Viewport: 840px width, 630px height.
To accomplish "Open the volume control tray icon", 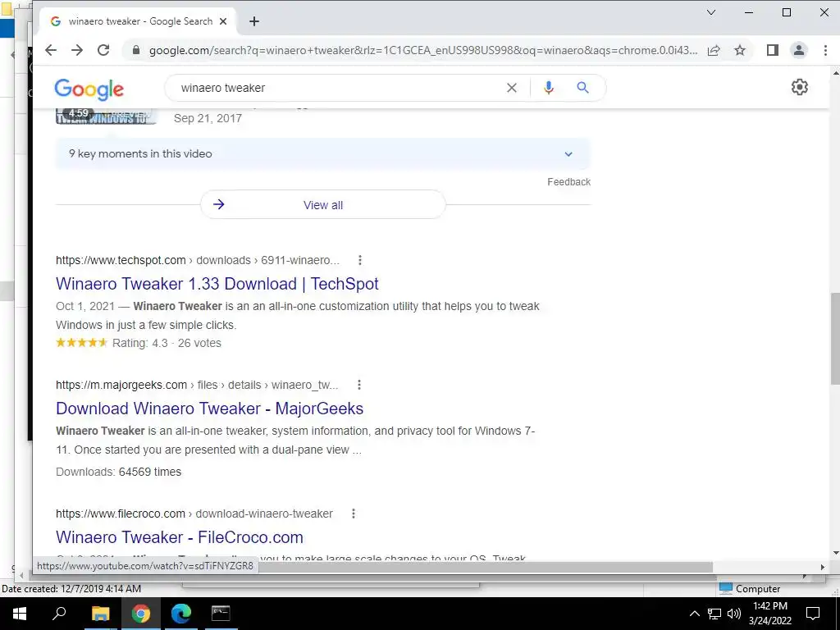I will 734,614.
